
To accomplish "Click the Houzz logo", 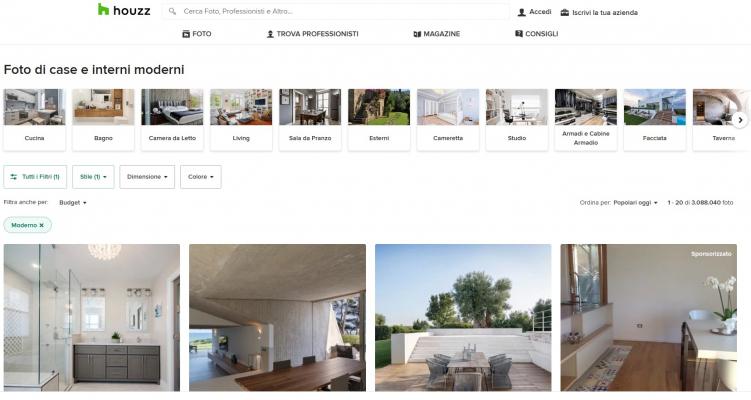I will pyautogui.click(x=124, y=10).
